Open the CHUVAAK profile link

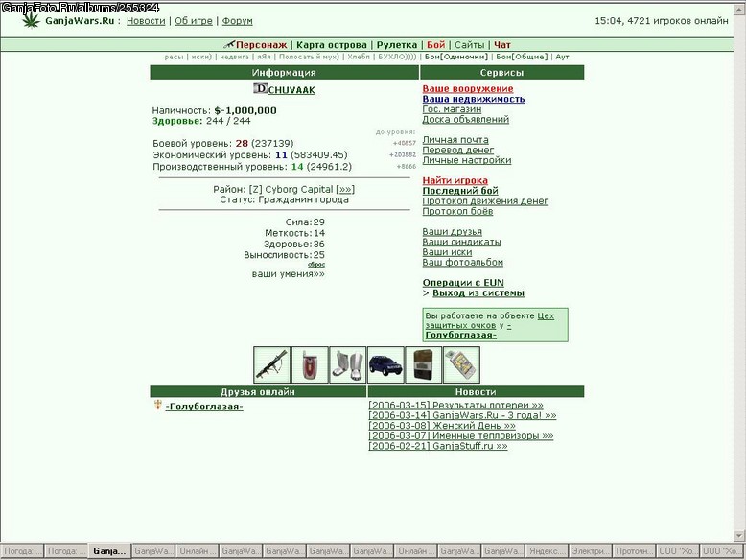click(291, 90)
